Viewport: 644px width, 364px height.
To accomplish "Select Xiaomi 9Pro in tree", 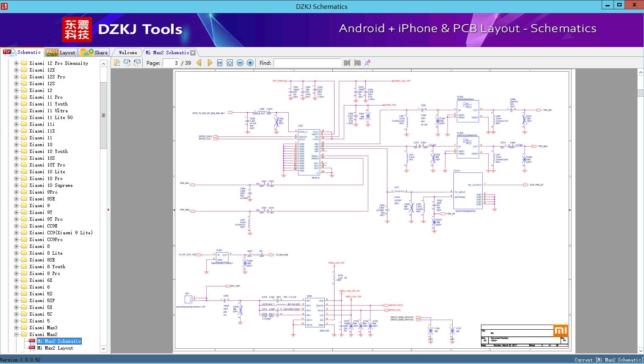I will pyautogui.click(x=43, y=192).
